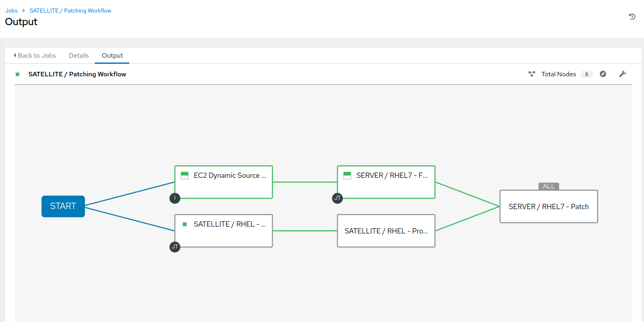Click the SERVER / RHEL7 - F... node label
This screenshot has height=322, width=644.
point(392,175)
